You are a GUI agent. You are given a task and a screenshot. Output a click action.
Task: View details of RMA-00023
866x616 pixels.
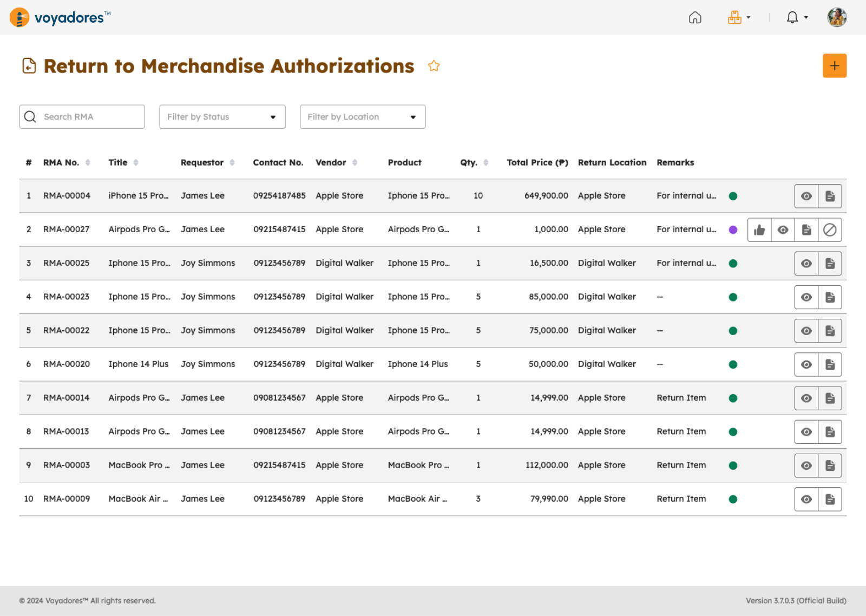(806, 297)
